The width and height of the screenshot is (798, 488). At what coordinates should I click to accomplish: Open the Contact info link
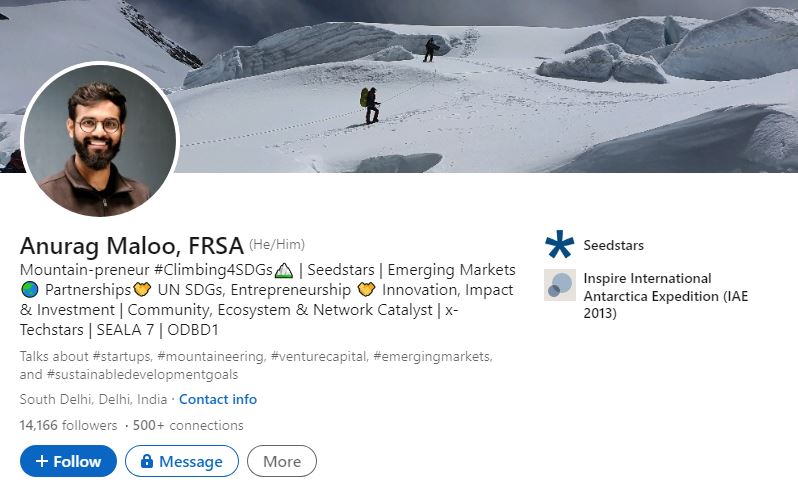tap(218, 399)
